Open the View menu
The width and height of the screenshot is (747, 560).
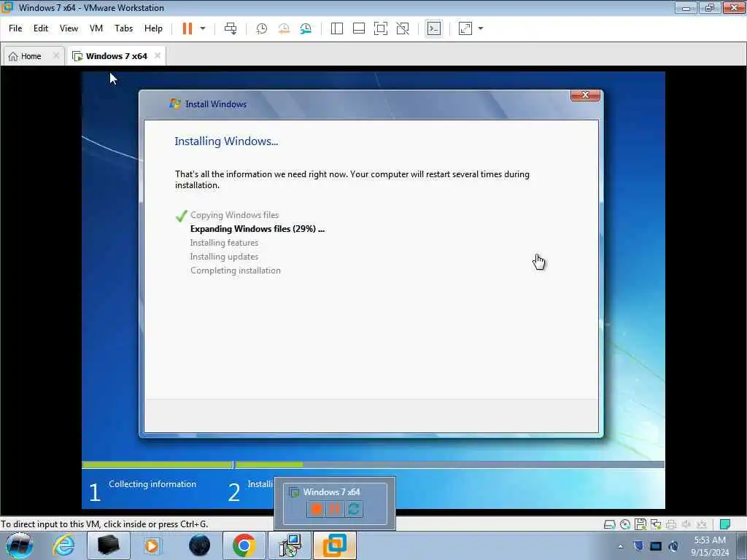point(69,28)
